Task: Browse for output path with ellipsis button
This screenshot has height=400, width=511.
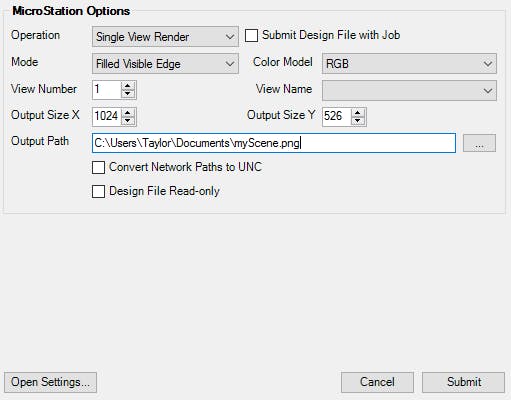Action: click(479, 143)
